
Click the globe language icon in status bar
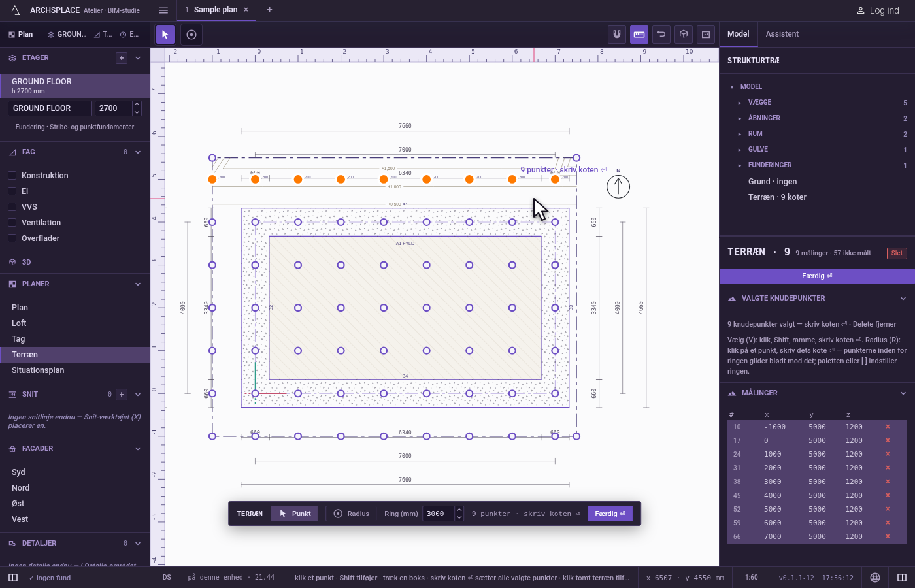click(x=875, y=578)
